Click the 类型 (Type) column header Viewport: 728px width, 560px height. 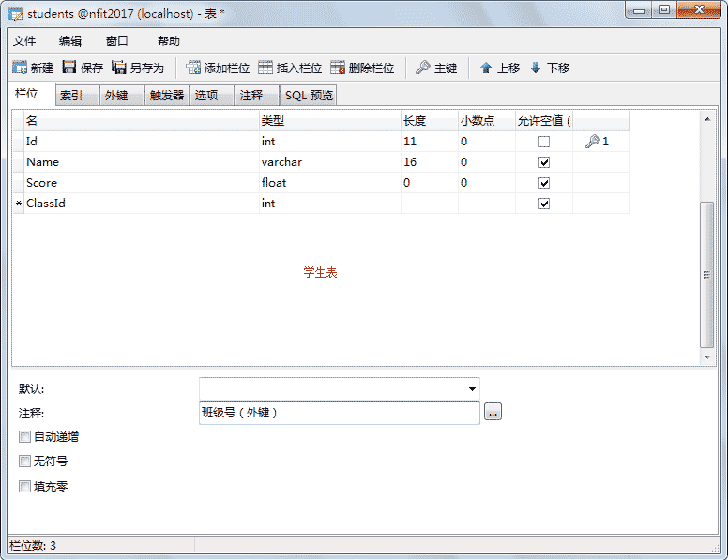click(x=329, y=121)
